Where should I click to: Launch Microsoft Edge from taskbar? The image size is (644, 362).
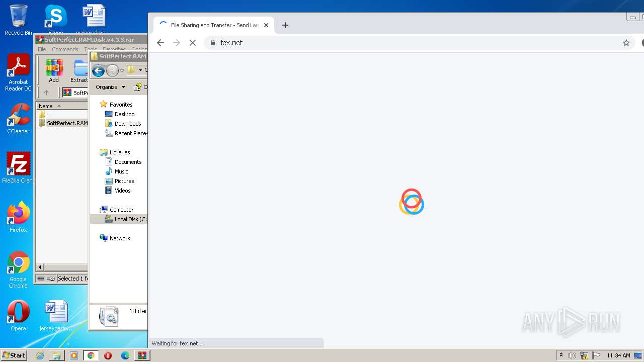pyautogui.click(x=125, y=355)
